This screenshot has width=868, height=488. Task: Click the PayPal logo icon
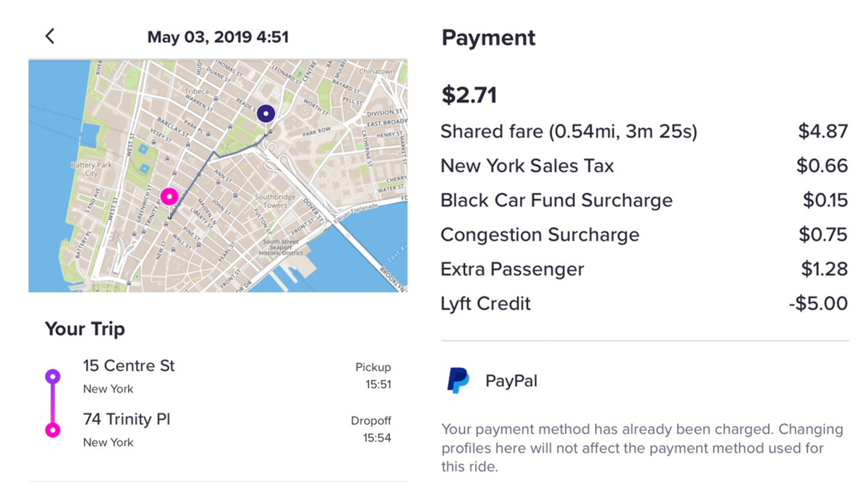458,380
